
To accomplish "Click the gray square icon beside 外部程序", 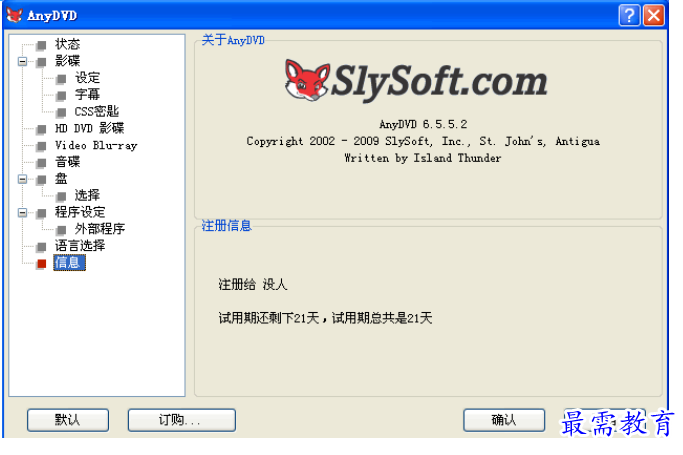I will coord(61,230).
